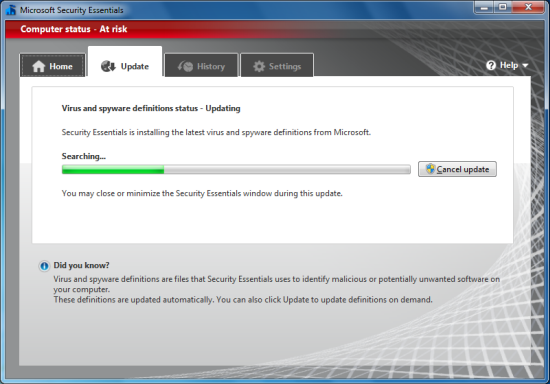The image size is (550, 384).
Task: Maximize the Security Essentials window
Action: coord(503,7)
